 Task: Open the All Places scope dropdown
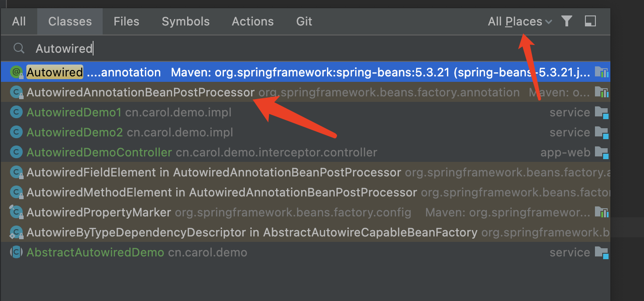pyautogui.click(x=520, y=21)
